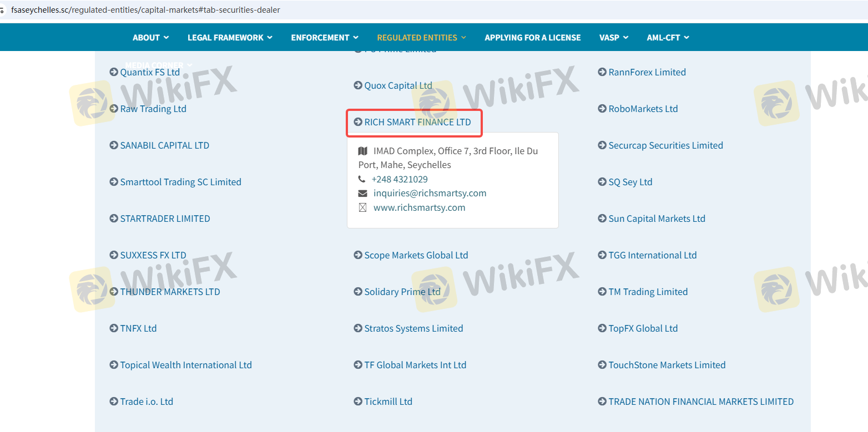The width and height of the screenshot is (868, 432).
Task: Click the site info icon in the address bar
Action: point(3,10)
